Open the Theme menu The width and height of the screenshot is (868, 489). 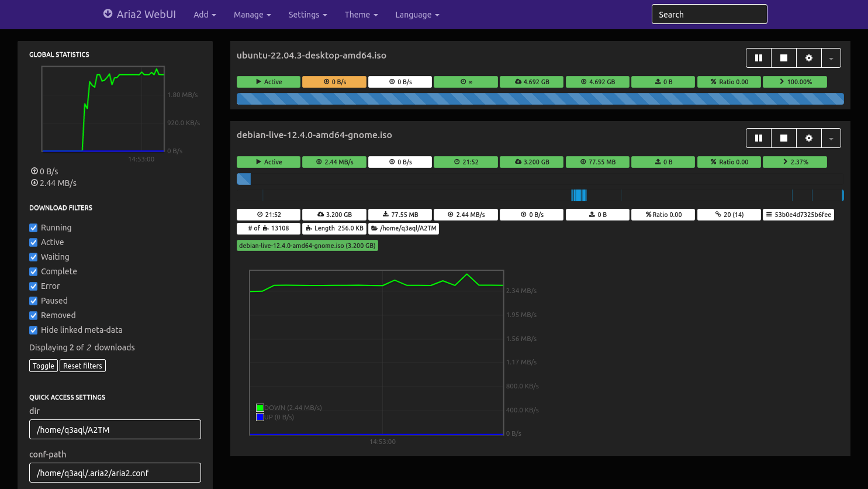click(361, 15)
